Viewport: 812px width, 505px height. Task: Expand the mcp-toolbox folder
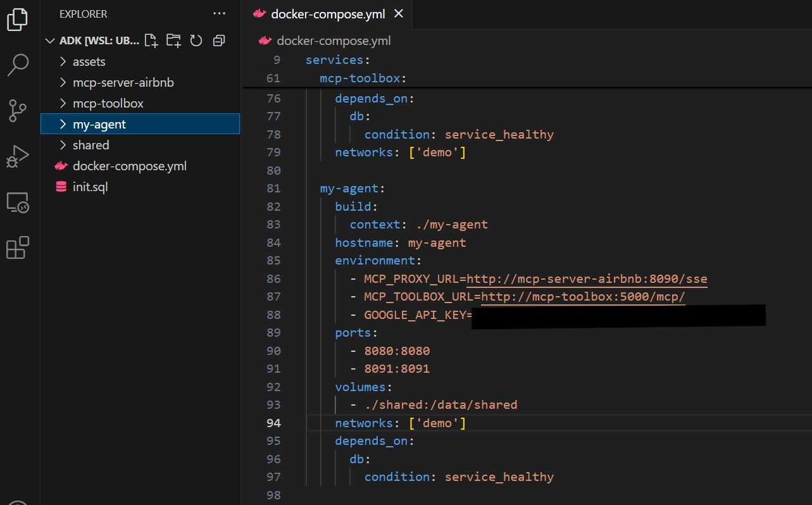click(x=63, y=103)
